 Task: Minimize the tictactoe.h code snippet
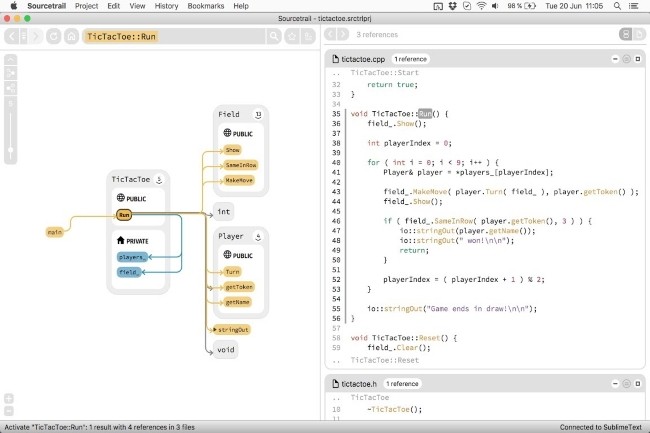coord(615,384)
